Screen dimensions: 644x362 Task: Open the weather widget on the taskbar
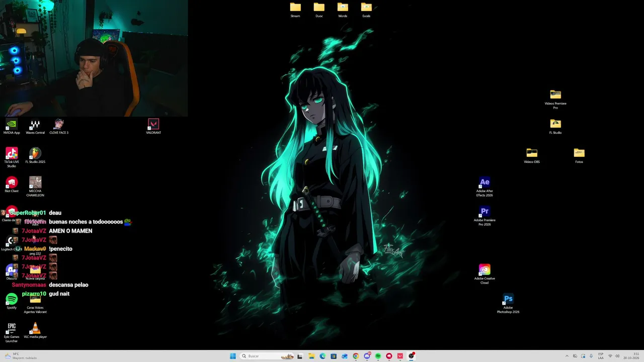(x=21, y=356)
